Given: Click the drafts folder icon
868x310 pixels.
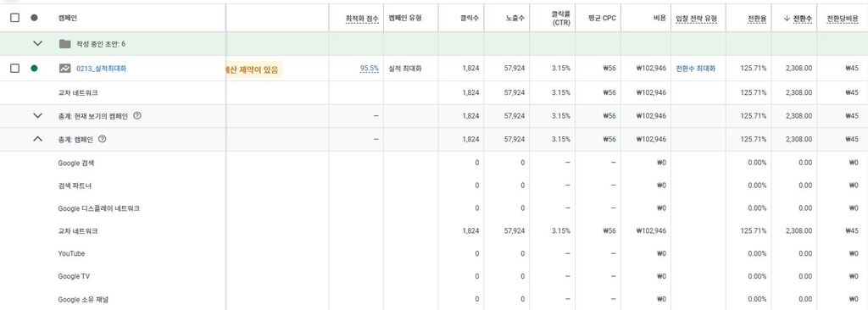Looking at the screenshot, I should pyautogui.click(x=64, y=44).
